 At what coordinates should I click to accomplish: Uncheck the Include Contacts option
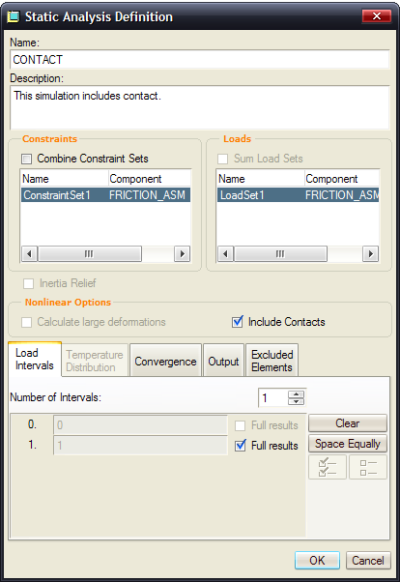[237, 322]
